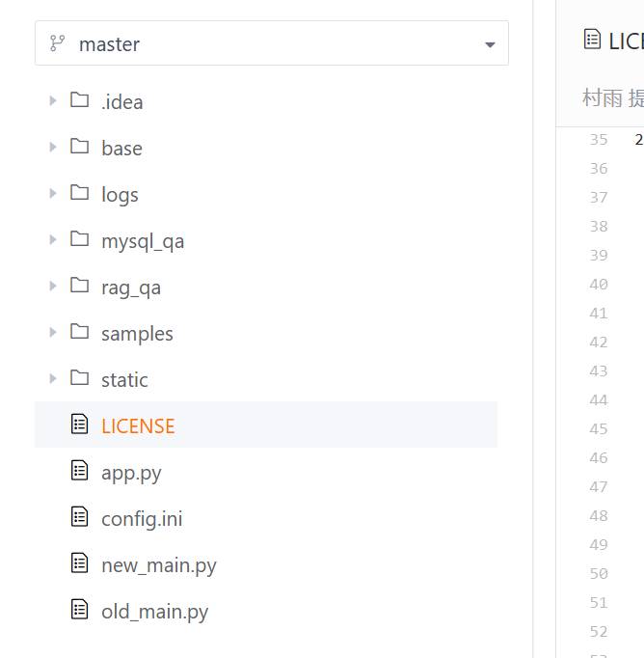Click the author name 村雨 link
The image size is (644, 658).
(603, 98)
